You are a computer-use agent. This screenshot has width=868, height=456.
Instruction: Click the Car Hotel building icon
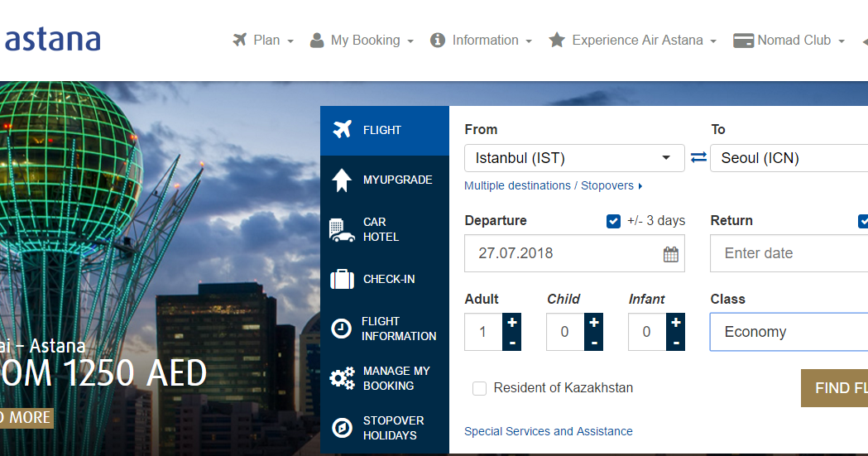[342, 230]
